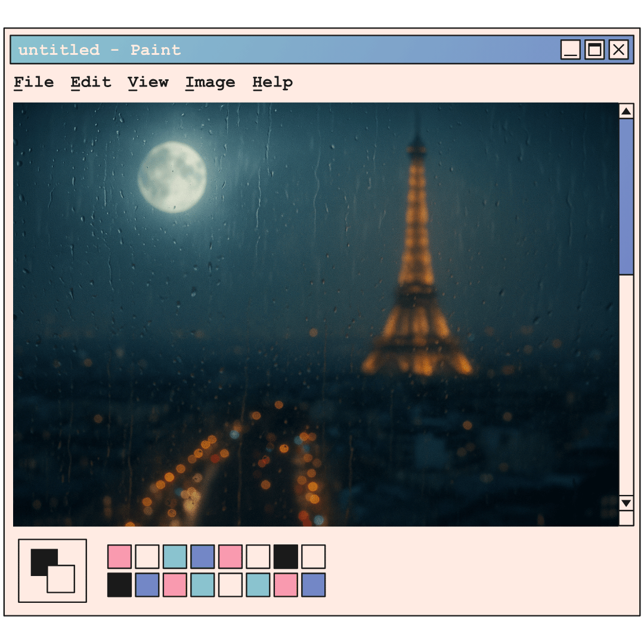Viewport: 644px width, 644px height.
Task: Click the blue vertical scrollbar thumb
Action: pyautogui.click(x=626, y=197)
